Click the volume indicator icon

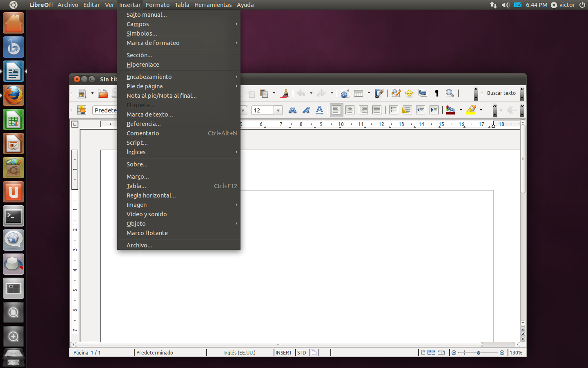click(506, 5)
